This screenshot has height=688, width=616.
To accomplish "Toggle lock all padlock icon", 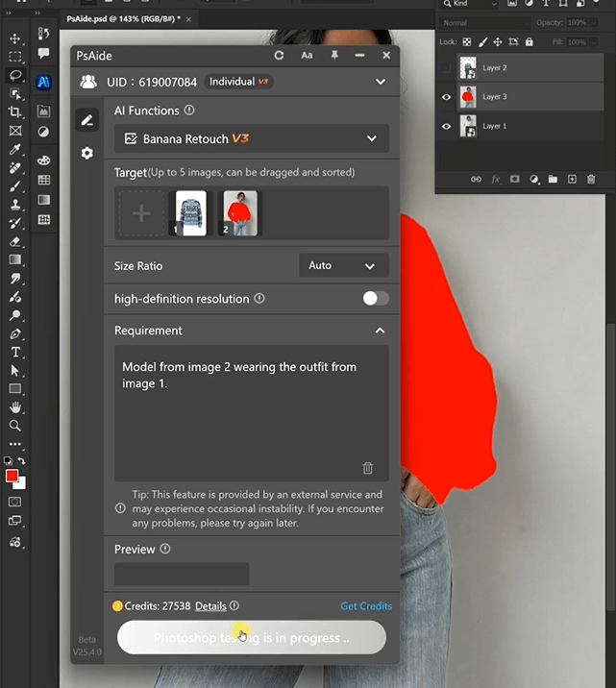I will point(530,42).
